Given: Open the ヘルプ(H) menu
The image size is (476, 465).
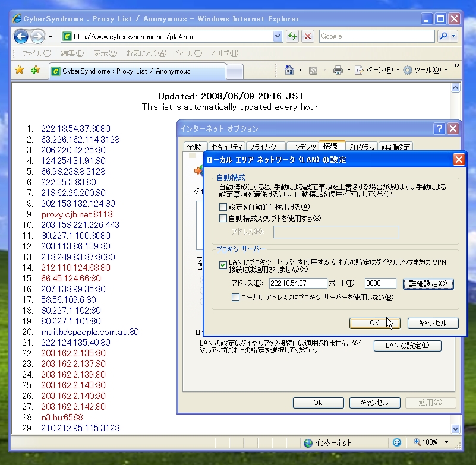Looking at the screenshot, I should [x=225, y=53].
